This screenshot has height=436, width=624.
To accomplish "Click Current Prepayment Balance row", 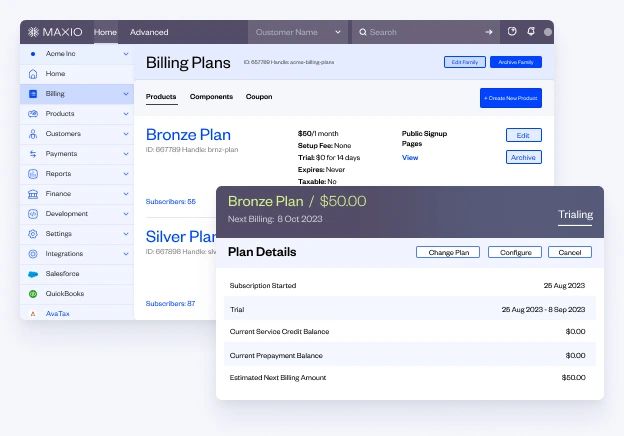I will [410, 356].
